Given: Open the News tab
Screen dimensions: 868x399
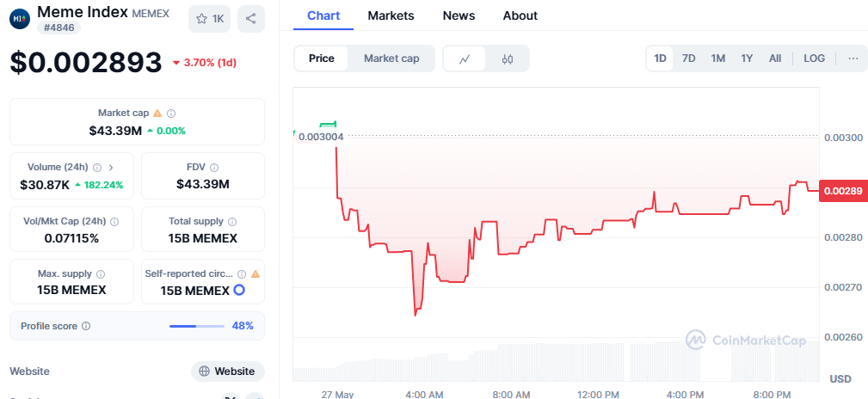Looking at the screenshot, I should point(459,16).
